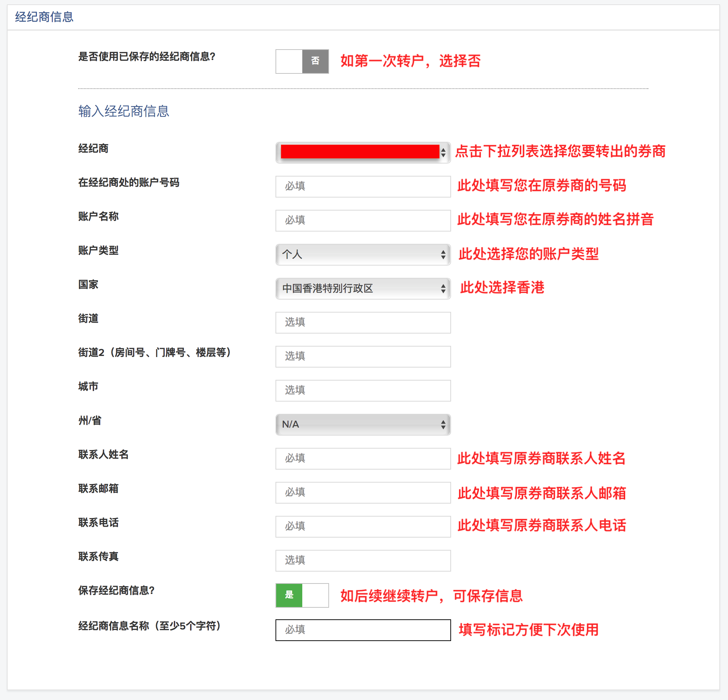Screen dimensions: 728x700
Task: Click the 联系电话 input field
Action: (363, 526)
